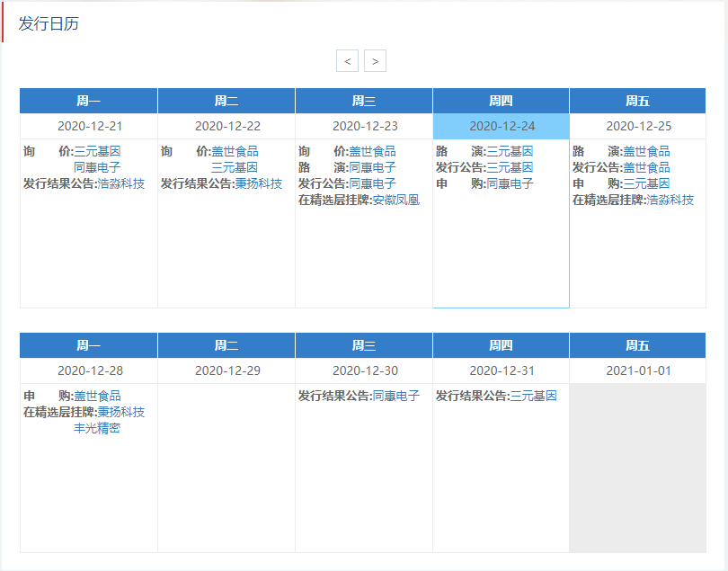Open 安徽凤凰 listing link on 2020-12-23
Image resolution: width=728 pixels, height=571 pixels.
[x=395, y=200]
